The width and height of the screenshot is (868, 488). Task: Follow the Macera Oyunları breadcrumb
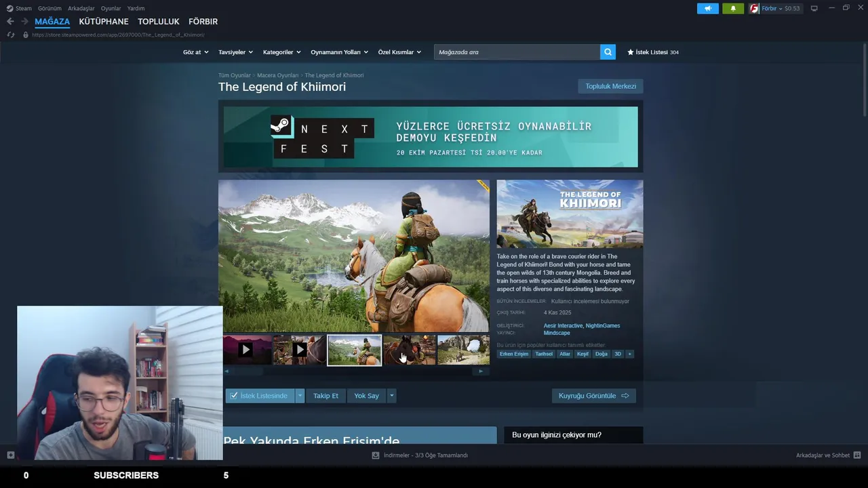277,75
